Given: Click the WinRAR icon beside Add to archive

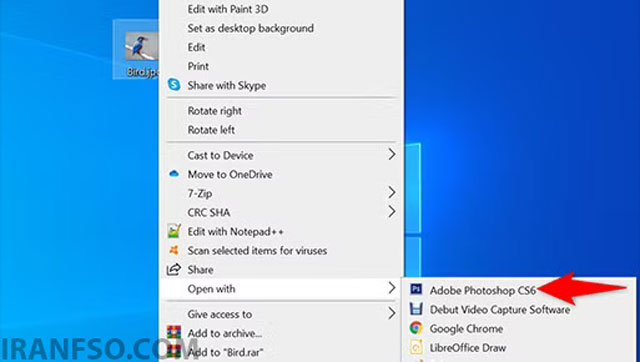Looking at the screenshot, I should (x=174, y=333).
